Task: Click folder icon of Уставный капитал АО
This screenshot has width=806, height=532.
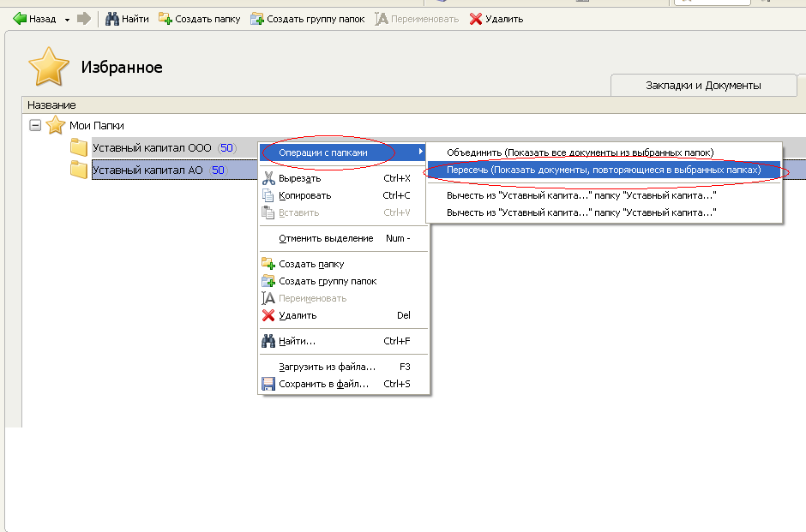Action: pos(79,170)
